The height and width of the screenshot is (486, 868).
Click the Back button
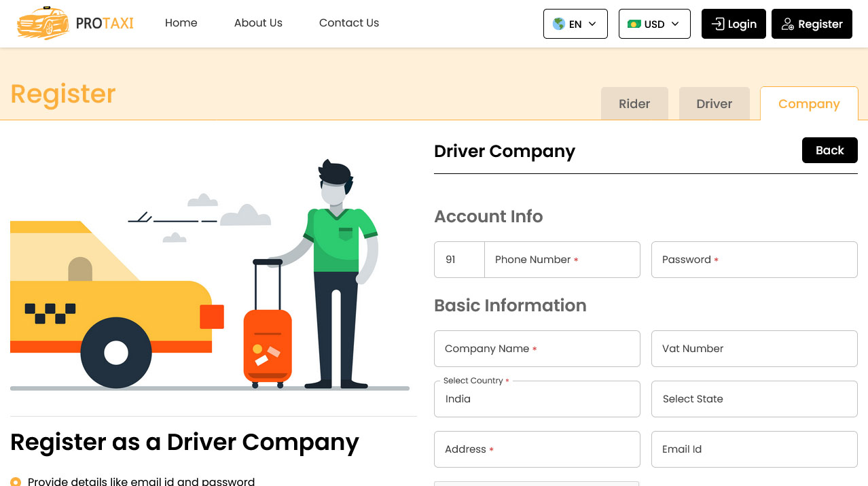tap(830, 150)
